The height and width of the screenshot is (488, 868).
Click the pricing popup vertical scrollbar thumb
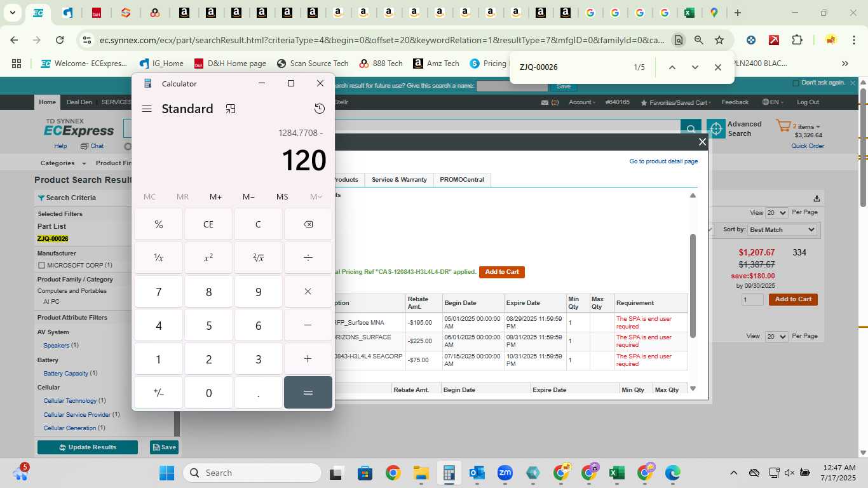tap(693, 286)
